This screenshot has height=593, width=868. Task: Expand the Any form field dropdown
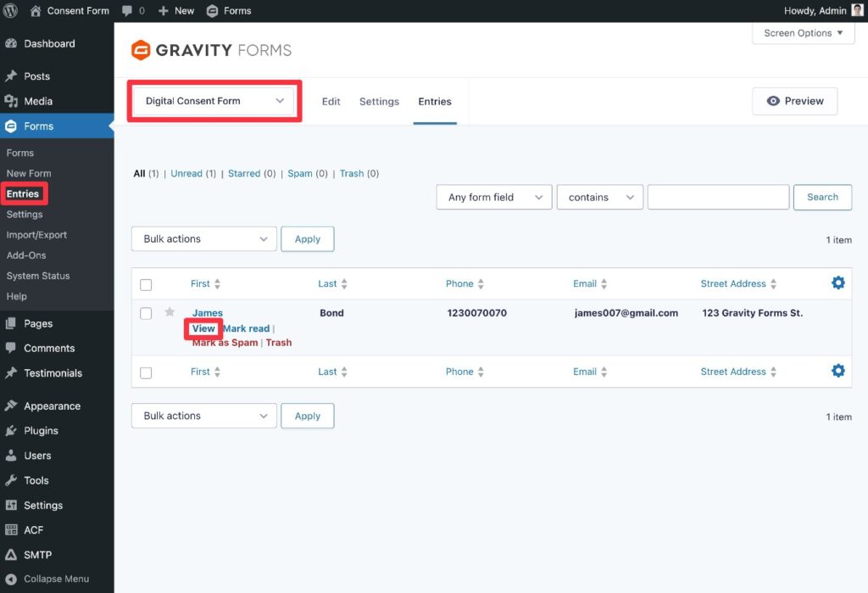click(x=494, y=198)
